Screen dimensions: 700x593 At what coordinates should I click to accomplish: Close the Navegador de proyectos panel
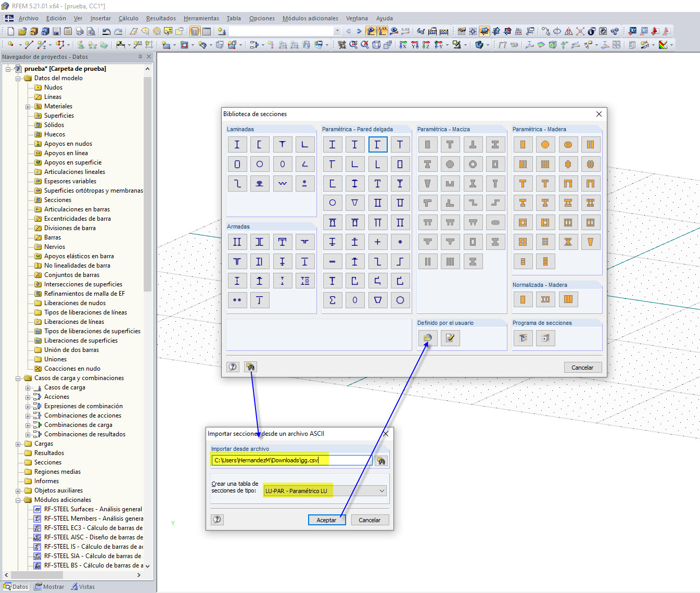(x=149, y=57)
